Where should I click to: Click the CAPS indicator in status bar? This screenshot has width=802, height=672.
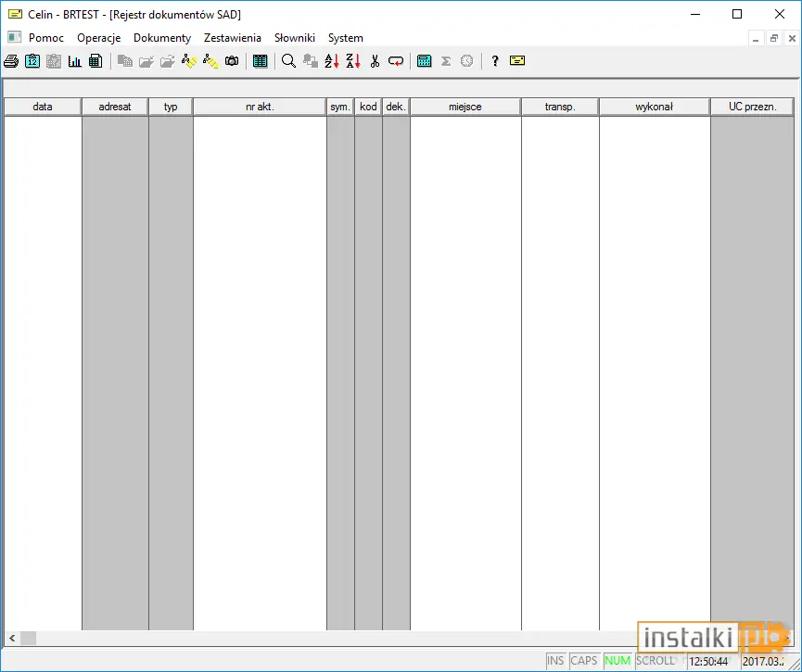(x=584, y=661)
